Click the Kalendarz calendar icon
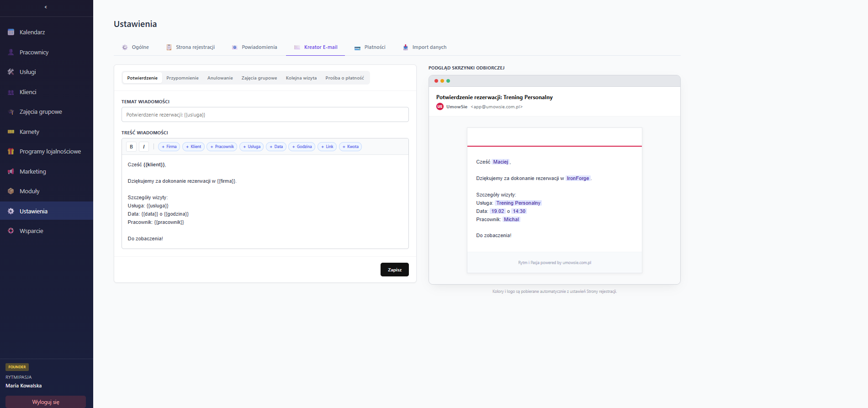 pyautogui.click(x=11, y=32)
